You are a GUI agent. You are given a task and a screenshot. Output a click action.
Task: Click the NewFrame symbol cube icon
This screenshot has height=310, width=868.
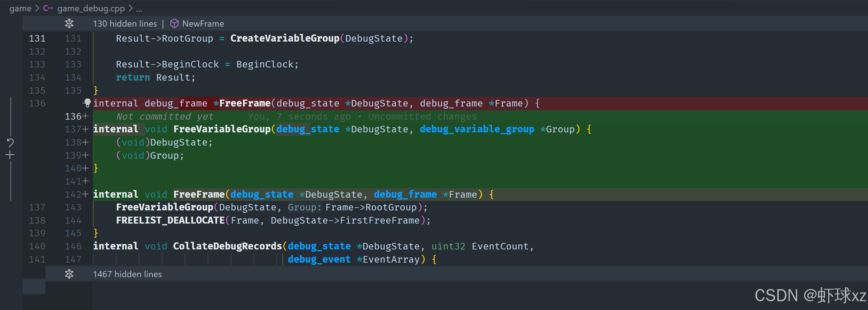(x=174, y=24)
